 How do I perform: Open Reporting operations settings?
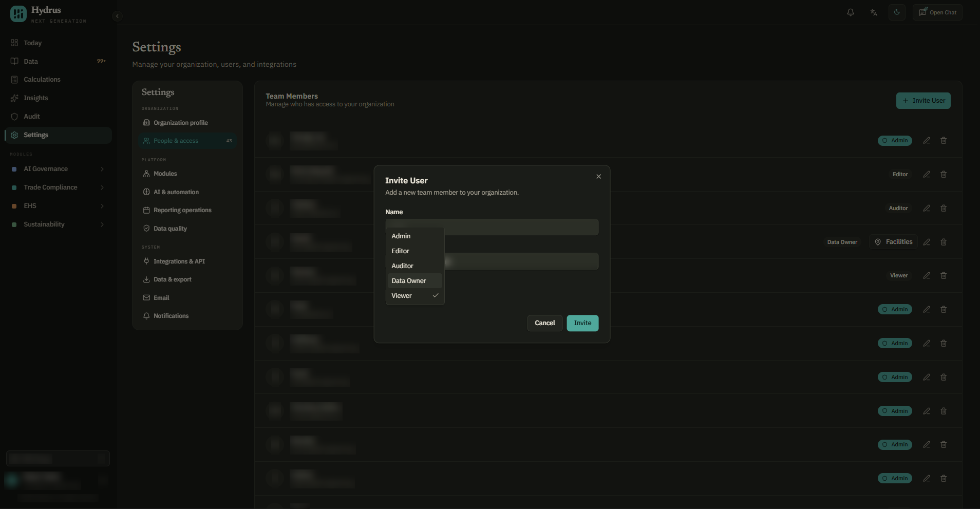(x=187, y=210)
